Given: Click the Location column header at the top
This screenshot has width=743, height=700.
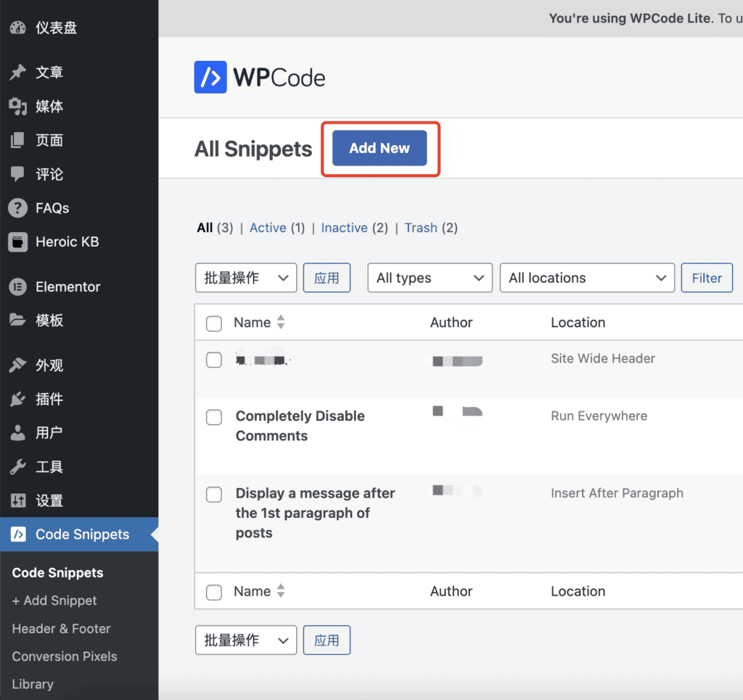Looking at the screenshot, I should (x=578, y=323).
